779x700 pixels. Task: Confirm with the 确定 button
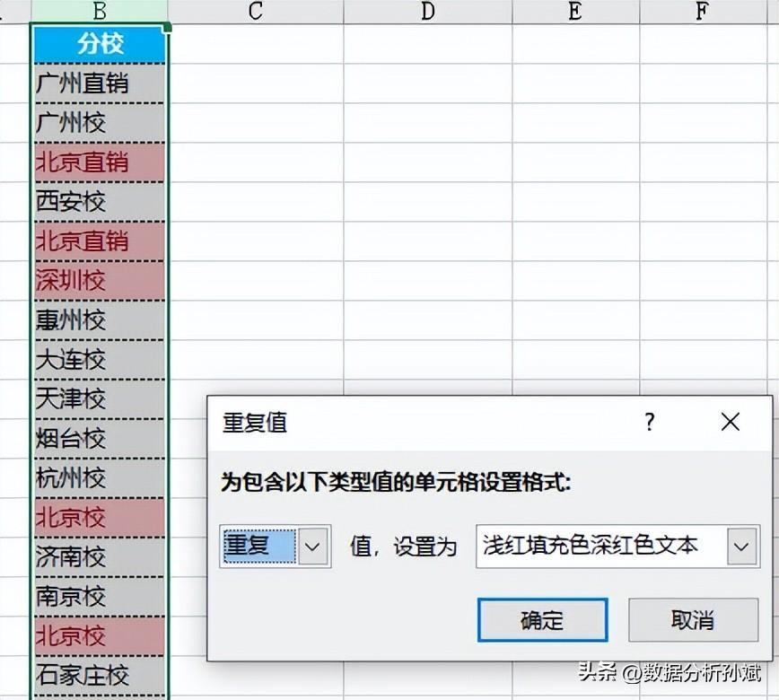[x=542, y=620]
